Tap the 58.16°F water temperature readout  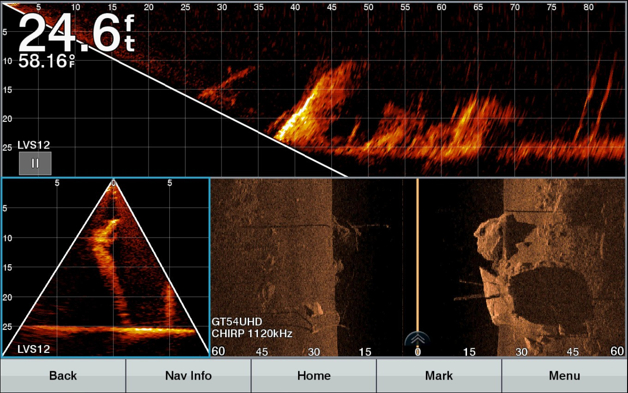46,61
